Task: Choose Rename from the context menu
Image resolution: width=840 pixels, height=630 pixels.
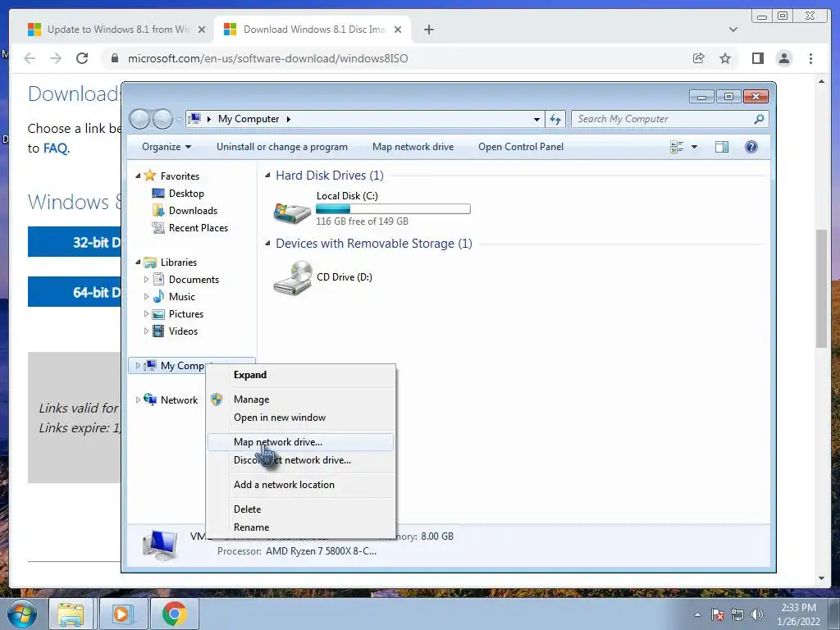Action: [300, 527]
